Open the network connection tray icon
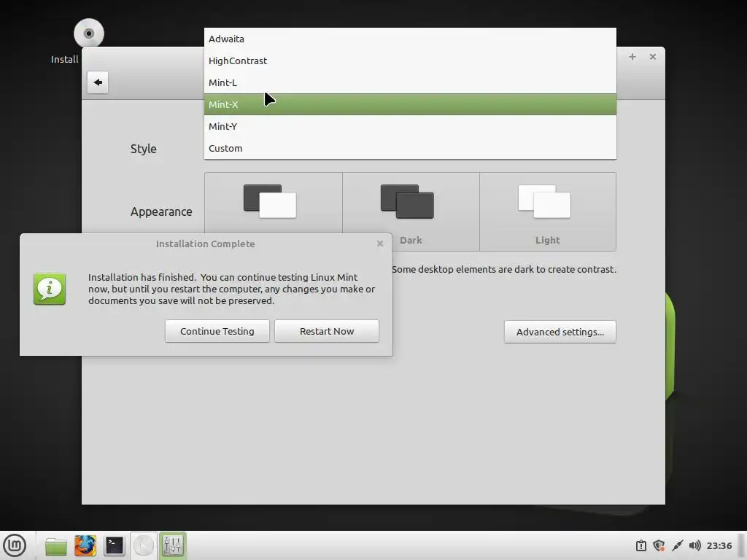This screenshot has width=747, height=560. [x=677, y=545]
